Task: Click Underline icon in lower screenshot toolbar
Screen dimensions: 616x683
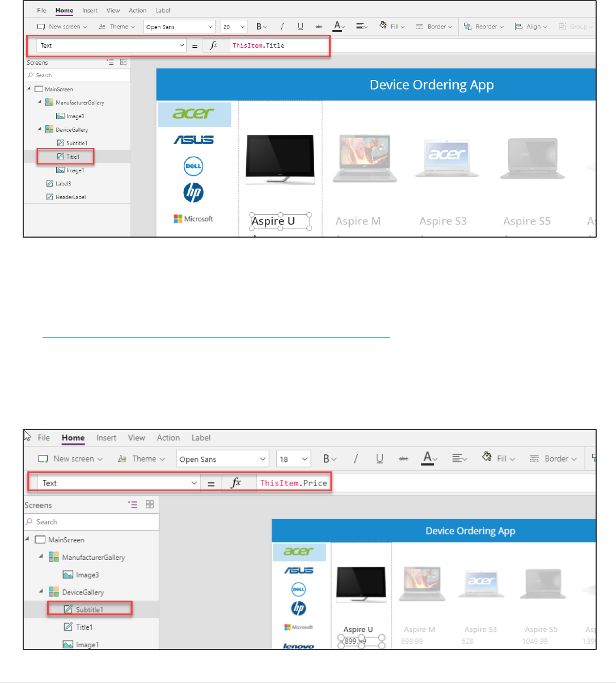Action: coord(379,459)
